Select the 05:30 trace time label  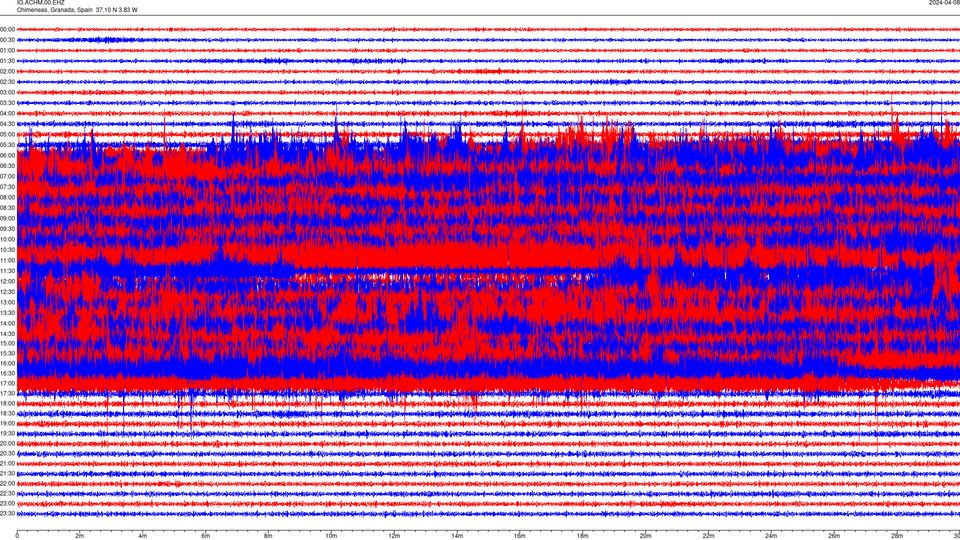(7, 144)
